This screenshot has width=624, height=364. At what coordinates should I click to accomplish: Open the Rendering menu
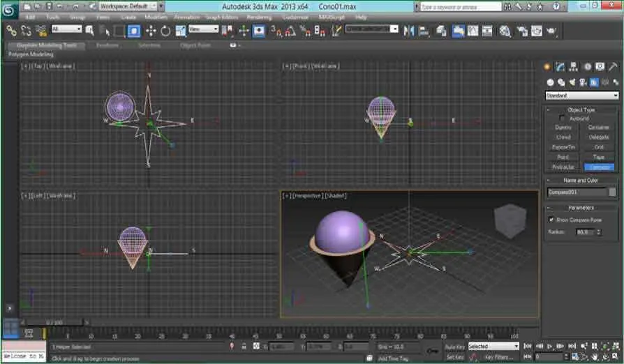tap(259, 17)
